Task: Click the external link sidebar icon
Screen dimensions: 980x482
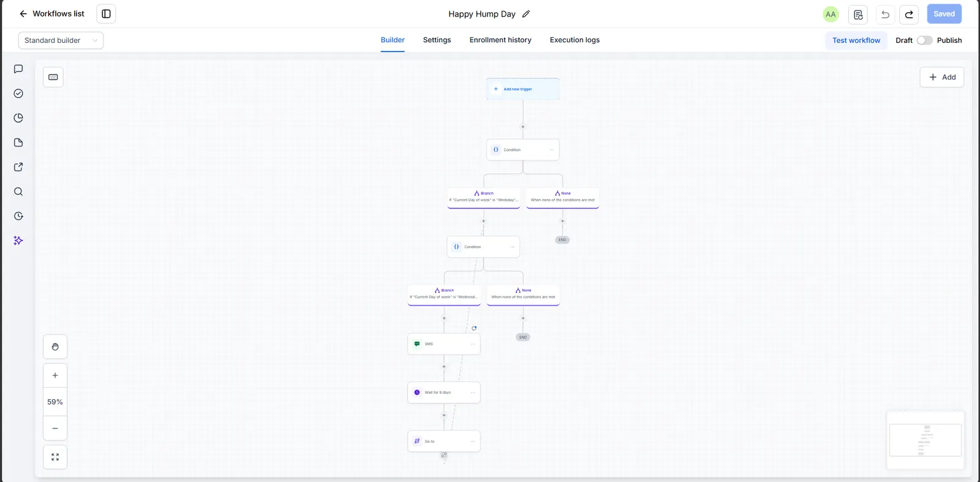Action: click(x=18, y=167)
